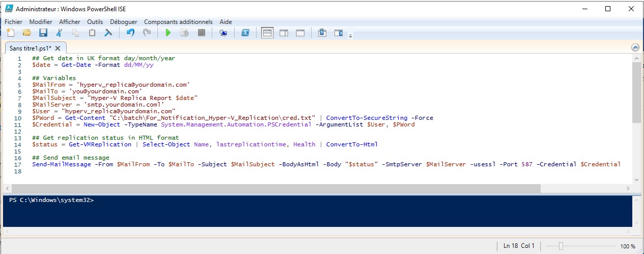Create a new script file

[x=10, y=33]
